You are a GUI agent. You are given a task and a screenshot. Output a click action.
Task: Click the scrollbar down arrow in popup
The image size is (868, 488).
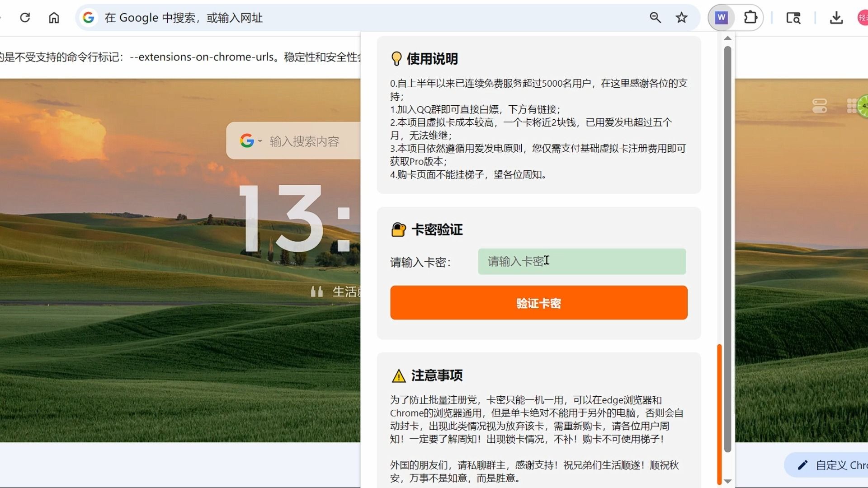tap(727, 481)
